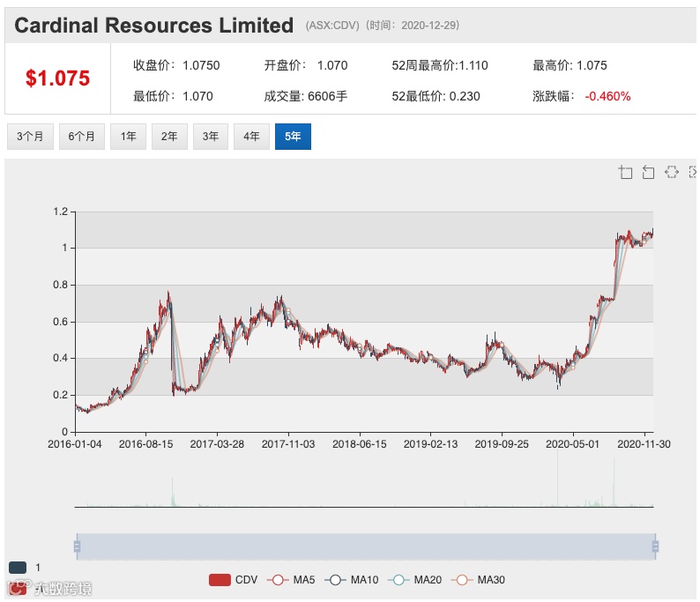Toggle the MA5 line in legend

pyautogui.click(x=291, y=580)
